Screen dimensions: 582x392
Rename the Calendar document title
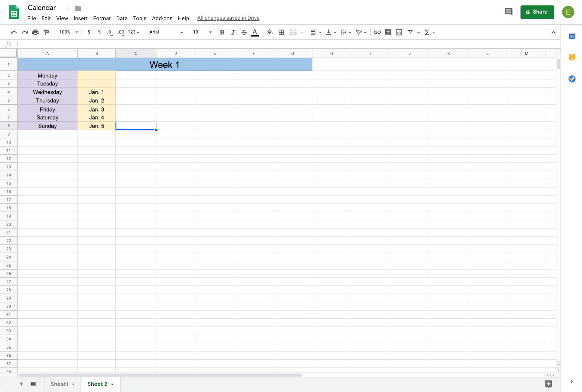point(42,8)
